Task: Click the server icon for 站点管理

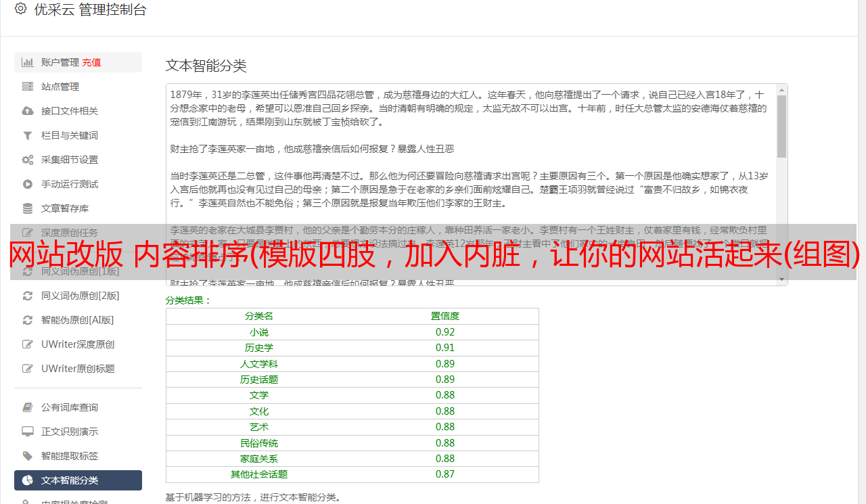Action: (28, 87)
